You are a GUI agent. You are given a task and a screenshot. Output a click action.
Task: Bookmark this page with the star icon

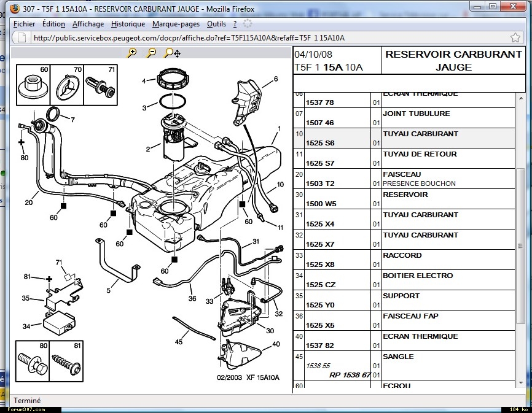point(515,37)
